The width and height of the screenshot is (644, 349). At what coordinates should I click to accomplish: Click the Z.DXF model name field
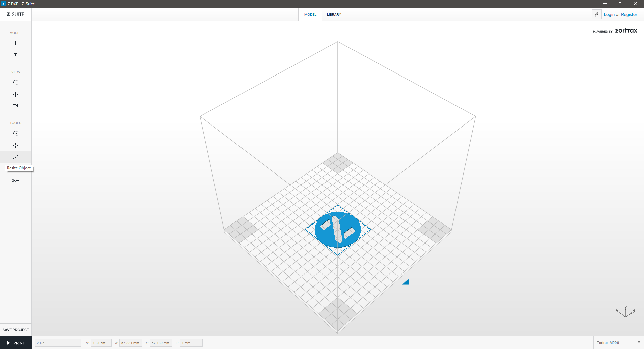coord(58,343)
